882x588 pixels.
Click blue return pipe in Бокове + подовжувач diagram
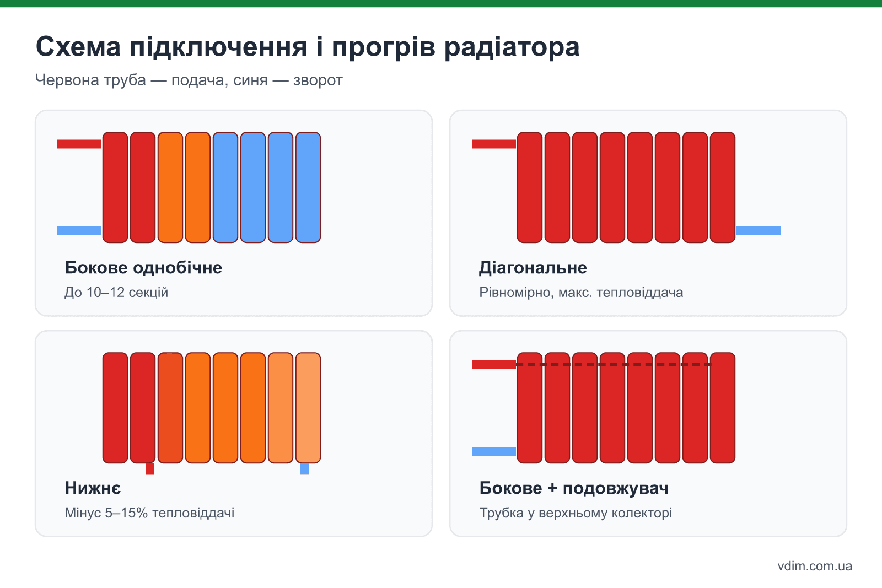[494, 451]
